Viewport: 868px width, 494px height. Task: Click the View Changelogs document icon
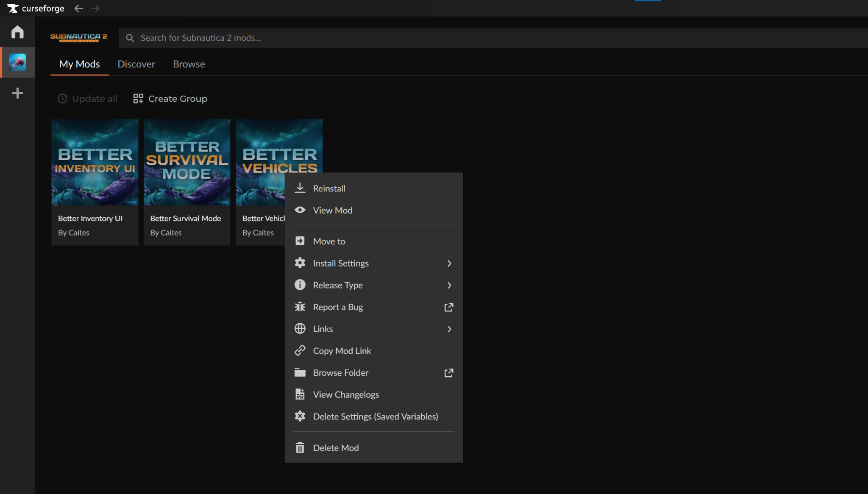click(300, 394)
